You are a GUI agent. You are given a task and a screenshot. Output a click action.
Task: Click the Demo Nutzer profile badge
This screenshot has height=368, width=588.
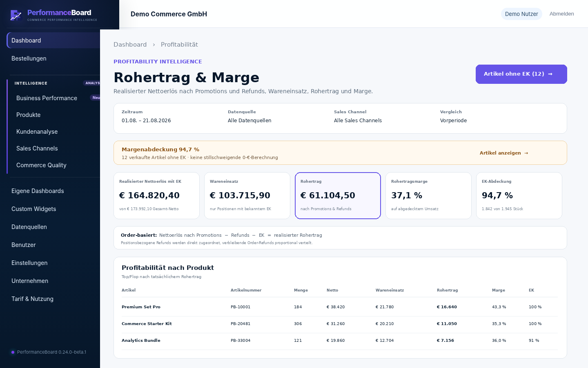point(521,14)
